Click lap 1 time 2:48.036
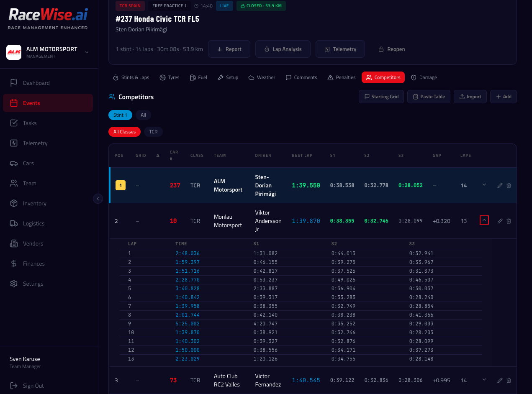Viewport: 532px width, 394px height. tap(188, 253)
